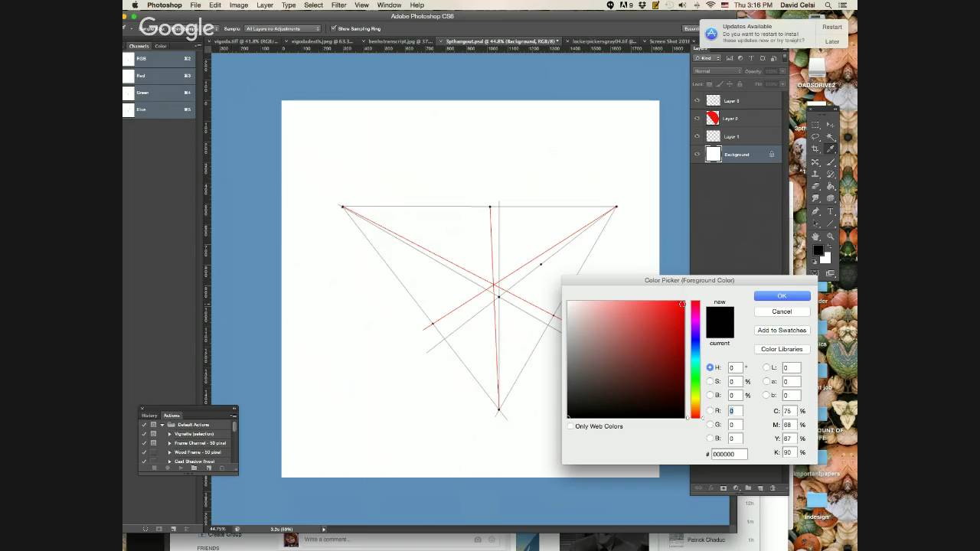Image resolution: width=980 pixels, height=551 pixels.
Task: Select the Eraser tool
Action: click(x=815, y=185)
